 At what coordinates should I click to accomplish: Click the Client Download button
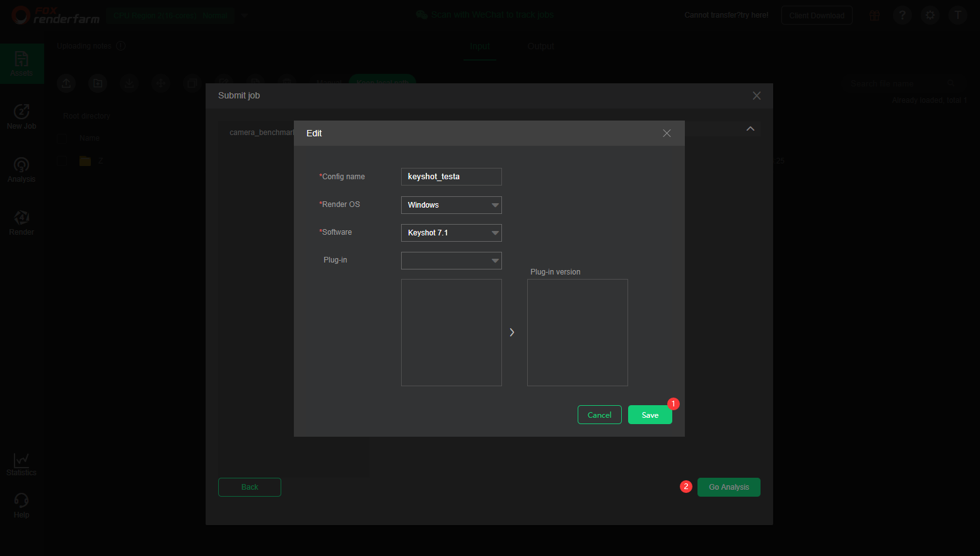pyautogui.click(x=817, y=15)
